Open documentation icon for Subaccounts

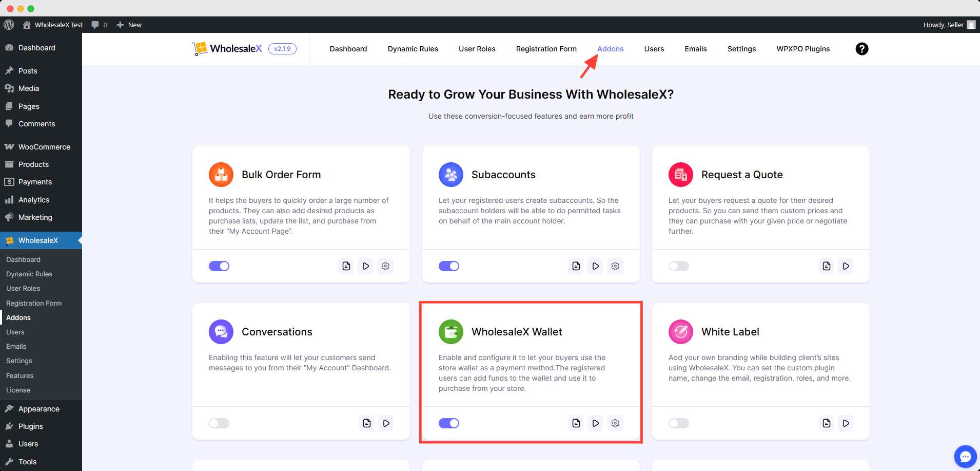coord(576,266)
